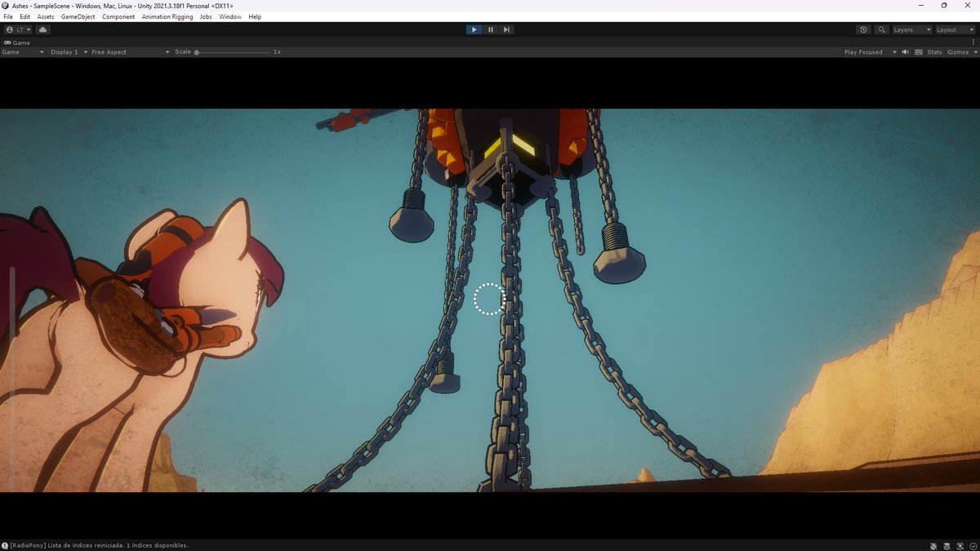
Task: Open the Gizmos dropdown arrow
Action: pyautogui.click(x=974, y=52)
